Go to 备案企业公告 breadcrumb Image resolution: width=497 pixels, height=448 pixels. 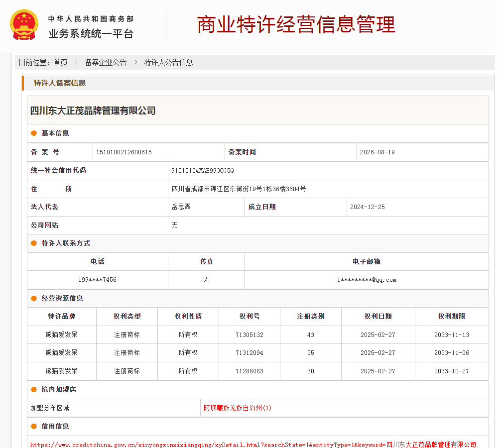click(x=106, y=62)
